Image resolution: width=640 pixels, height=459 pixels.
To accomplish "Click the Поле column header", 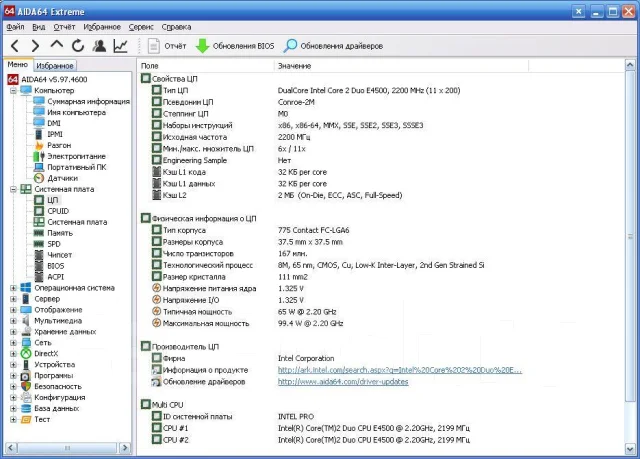I will (x=206, y=66).
